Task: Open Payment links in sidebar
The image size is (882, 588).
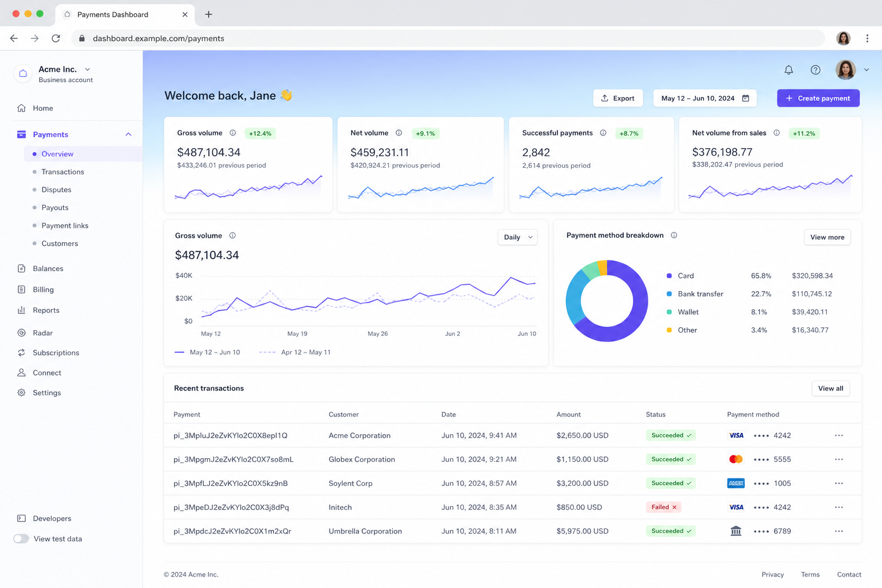Action: click(x=65, y=226)
